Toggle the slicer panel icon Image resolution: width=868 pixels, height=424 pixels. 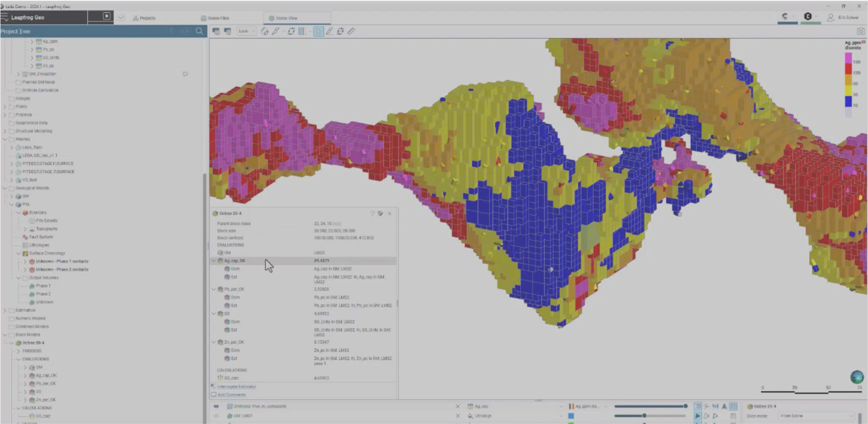pyautogui.click(x=302, y=31)
